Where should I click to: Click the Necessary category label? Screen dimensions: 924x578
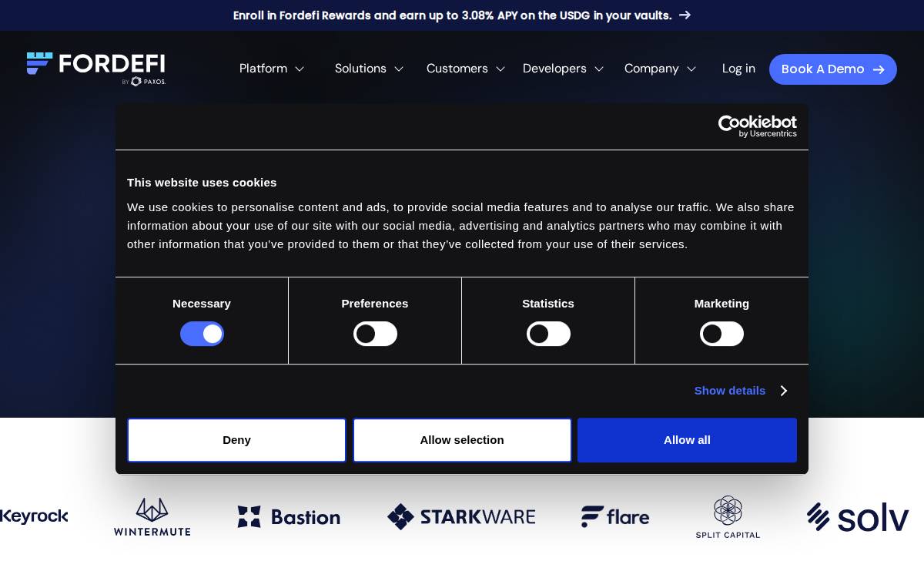202,304
